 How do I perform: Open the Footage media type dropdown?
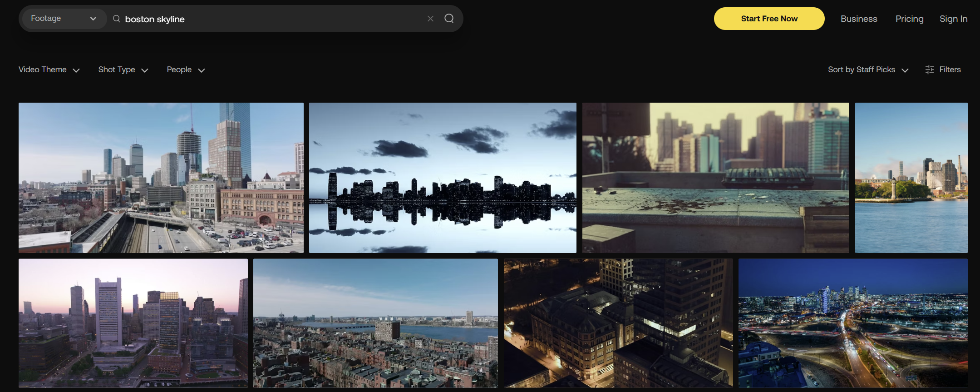pyautogui.click(x=64, y=19)
